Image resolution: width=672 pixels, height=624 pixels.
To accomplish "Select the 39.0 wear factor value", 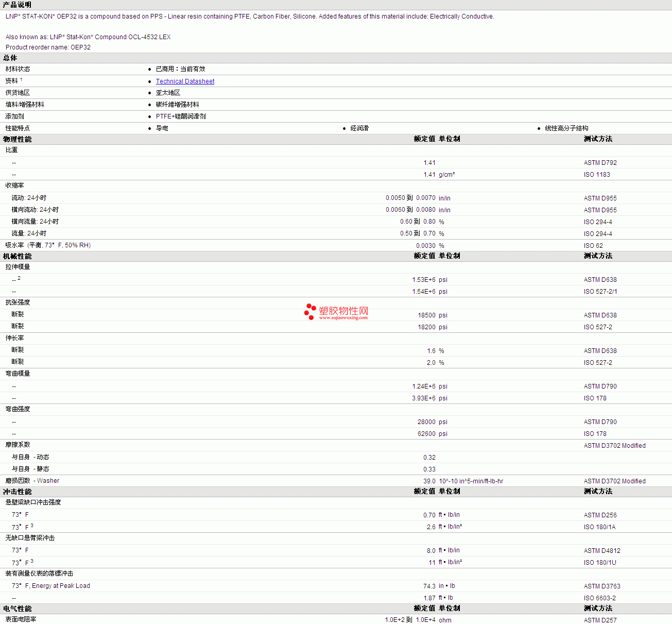I will (x=429, y=481).
